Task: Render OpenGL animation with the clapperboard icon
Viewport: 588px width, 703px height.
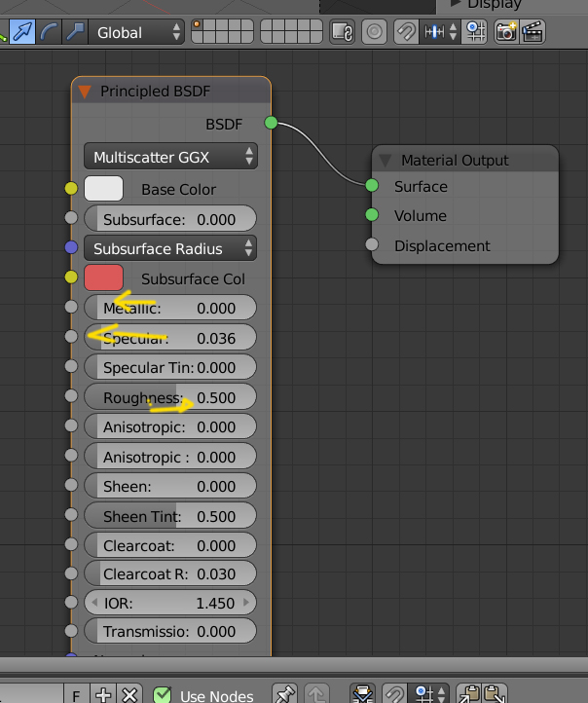Action: [533, 32]
